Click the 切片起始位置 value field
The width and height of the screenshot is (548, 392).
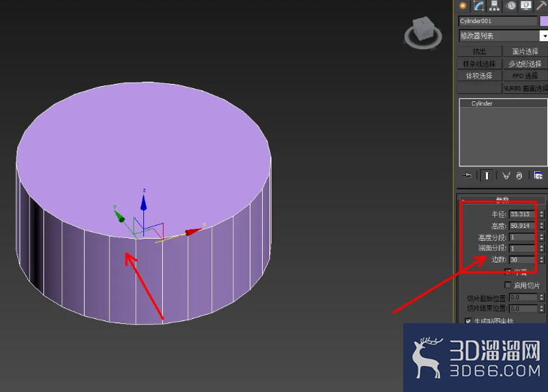523,297
